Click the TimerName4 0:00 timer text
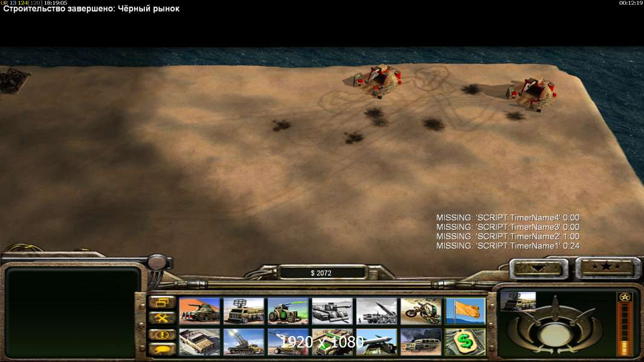 click(x=507, y=218)
